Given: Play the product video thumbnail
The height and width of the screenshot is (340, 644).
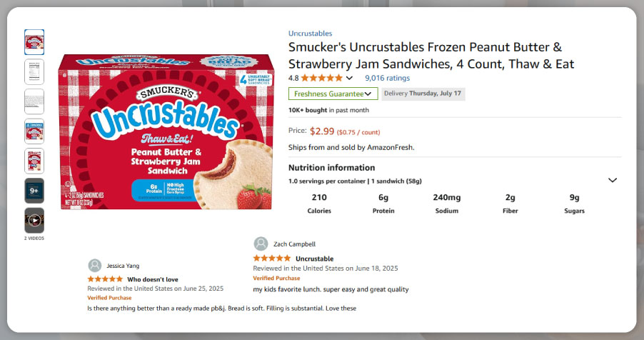Looking at the screenshot, I should click(x=34, y=220).
